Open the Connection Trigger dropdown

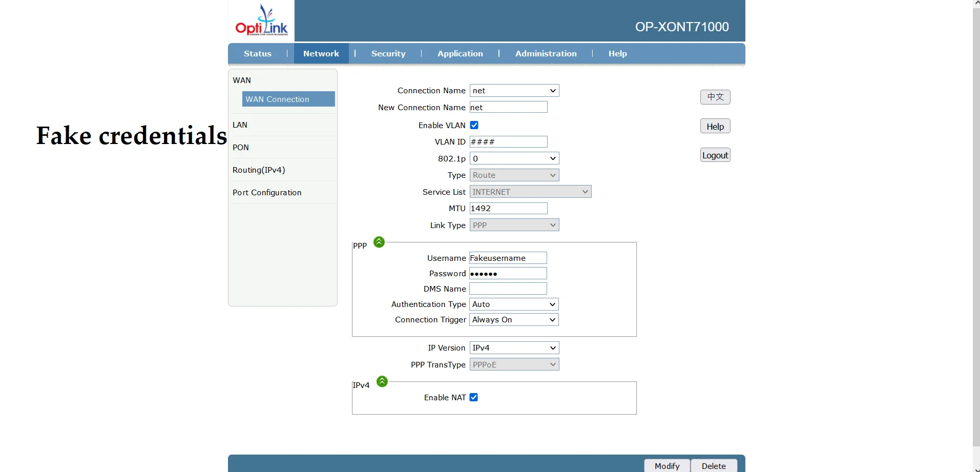coord(514,320)
